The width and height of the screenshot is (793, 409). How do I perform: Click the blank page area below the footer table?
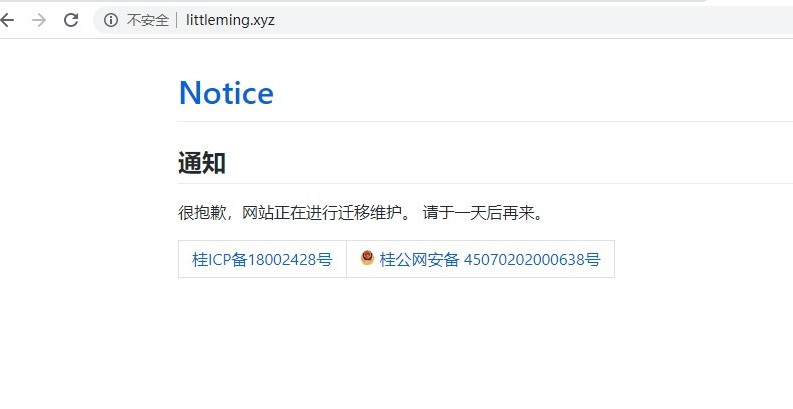click(x=396, y=344)
